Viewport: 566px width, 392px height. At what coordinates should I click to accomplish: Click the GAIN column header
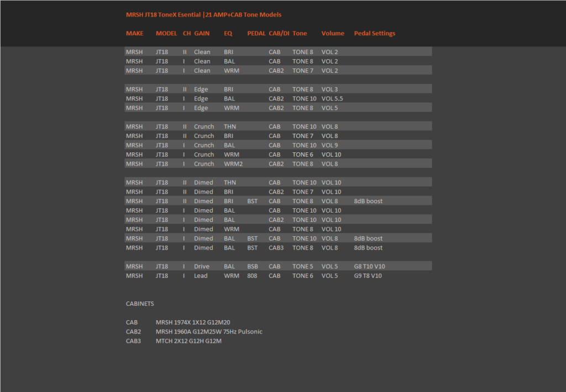coord(202,33)
